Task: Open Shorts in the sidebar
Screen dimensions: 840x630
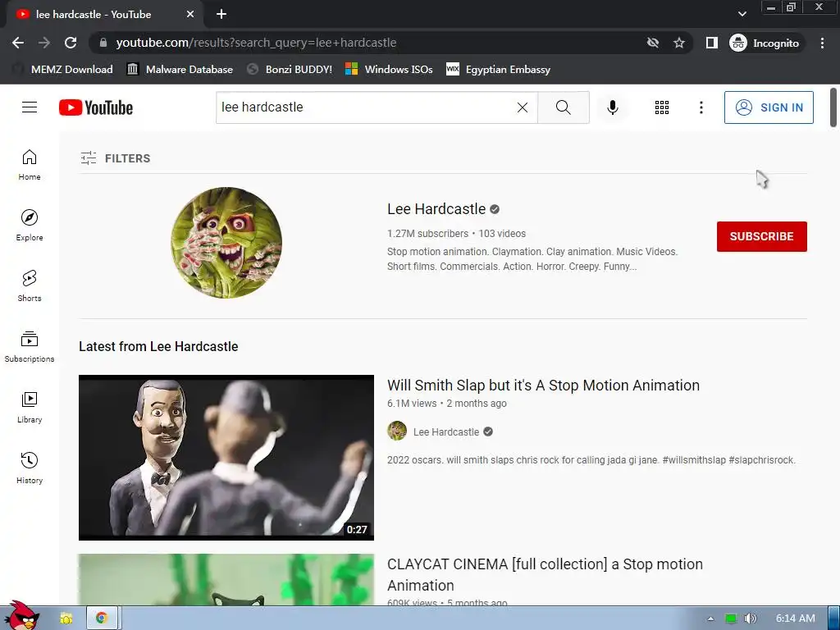Action: click(30, 285)
